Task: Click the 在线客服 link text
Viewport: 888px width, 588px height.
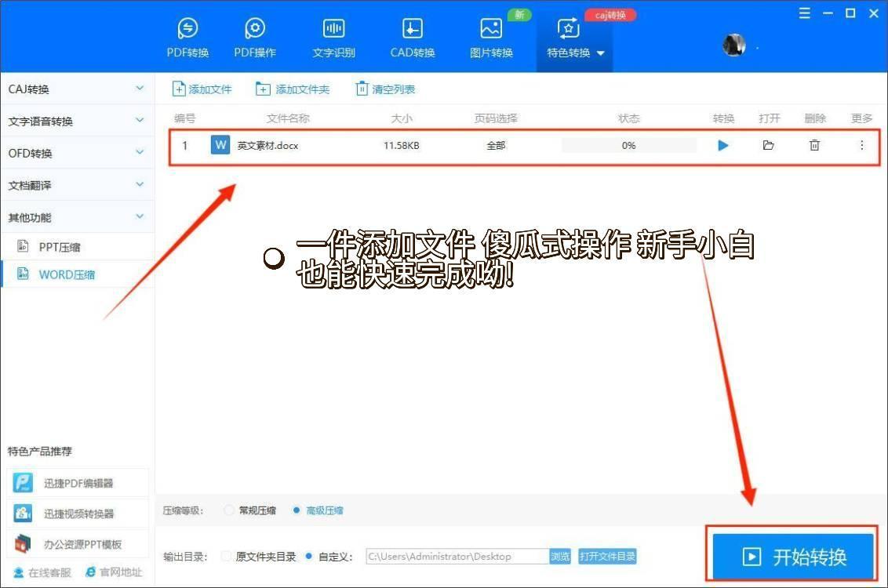Action: click(x=50, y=573)
